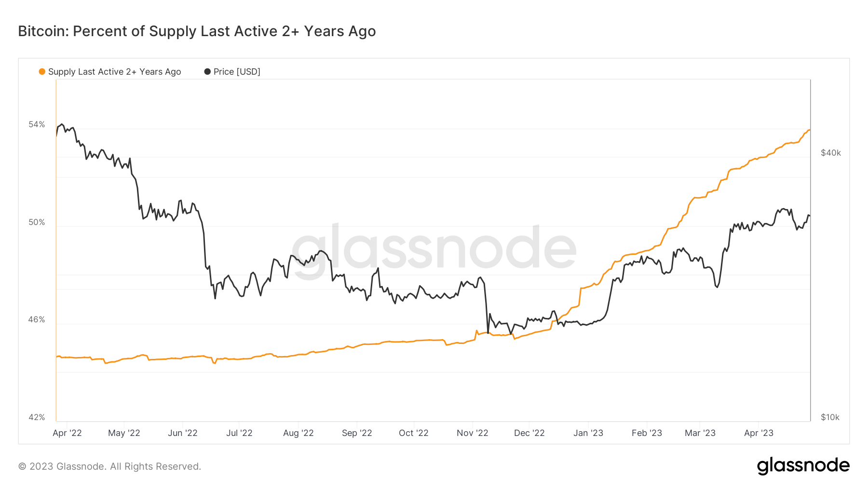
Task: Select the Apr '23 x-axis label
Action: [x=758, y=433]
